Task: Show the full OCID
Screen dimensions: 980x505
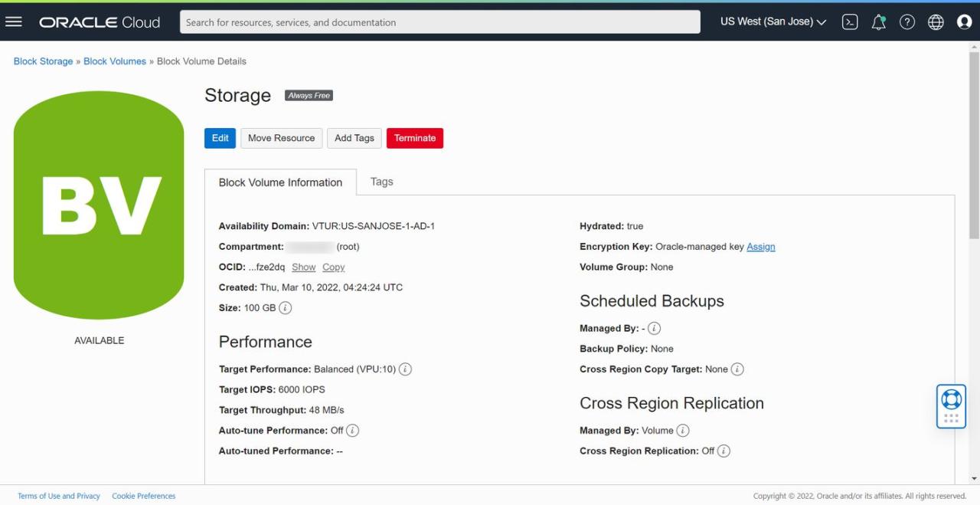Action: pos(303,267)
